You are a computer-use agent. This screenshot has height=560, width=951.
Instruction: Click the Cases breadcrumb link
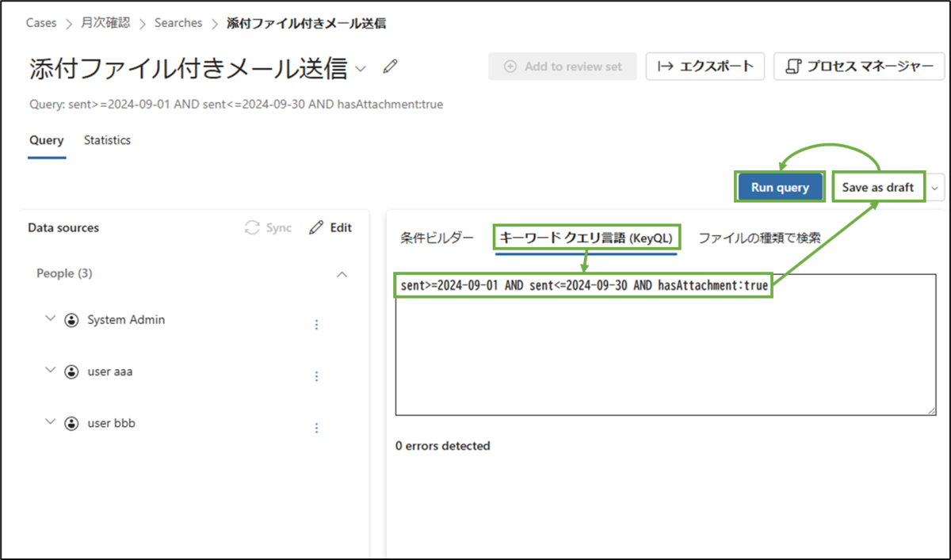(41, 23)
